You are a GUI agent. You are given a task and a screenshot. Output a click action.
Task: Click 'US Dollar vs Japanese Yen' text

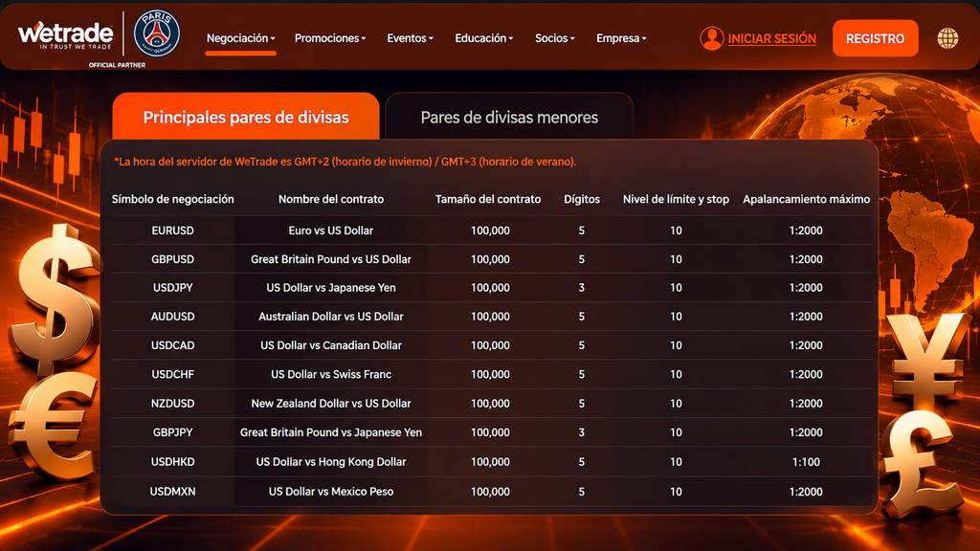330,288
